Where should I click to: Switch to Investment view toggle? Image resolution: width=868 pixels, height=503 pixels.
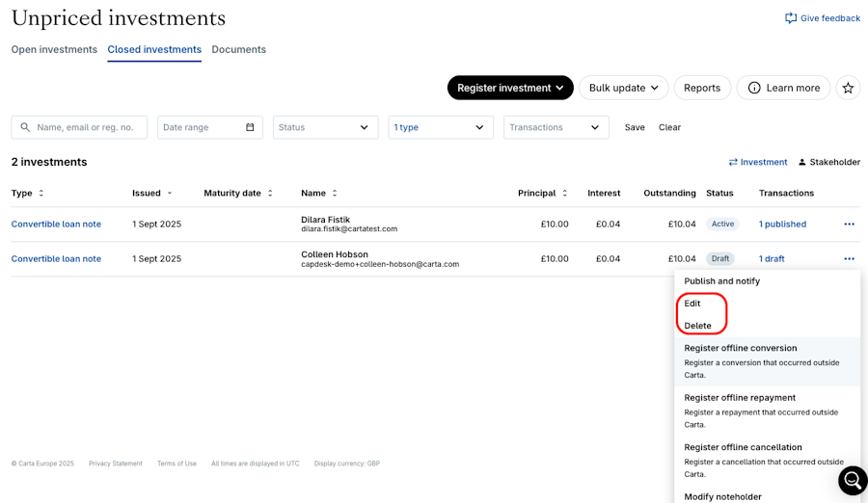pyautogui.click(x=758, y=162)
